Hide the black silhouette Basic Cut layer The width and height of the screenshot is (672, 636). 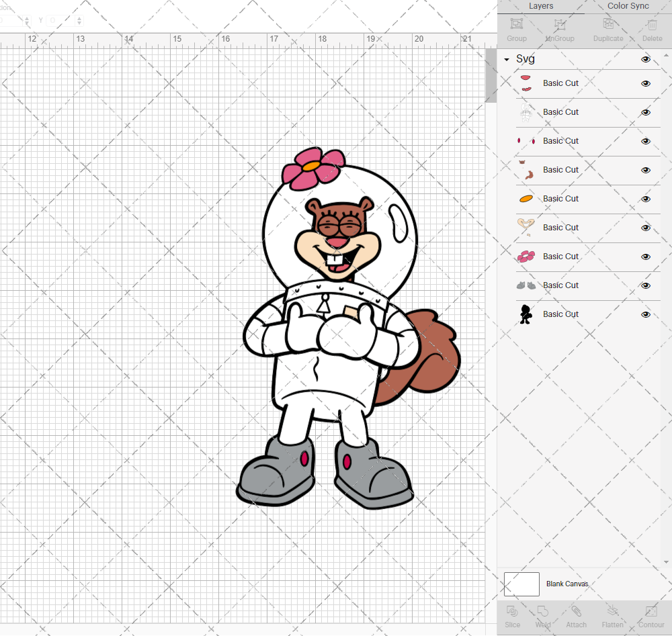(x=645, y=314)
